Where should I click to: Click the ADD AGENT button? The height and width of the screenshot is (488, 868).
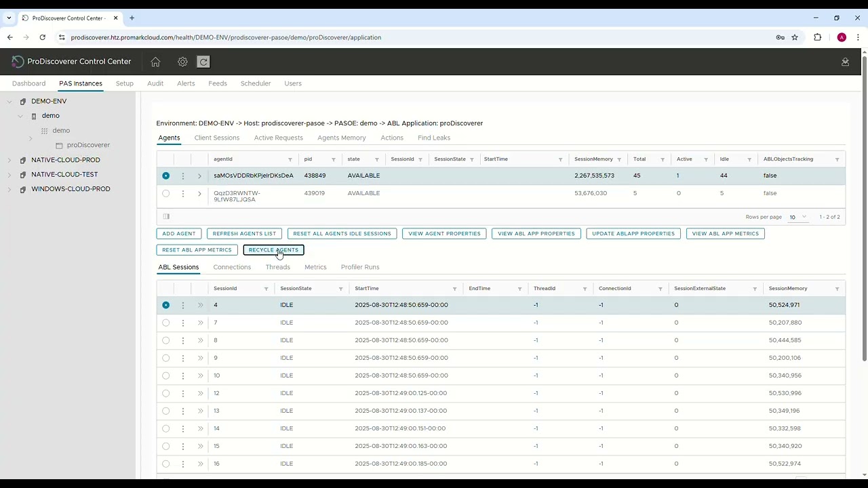179,233
